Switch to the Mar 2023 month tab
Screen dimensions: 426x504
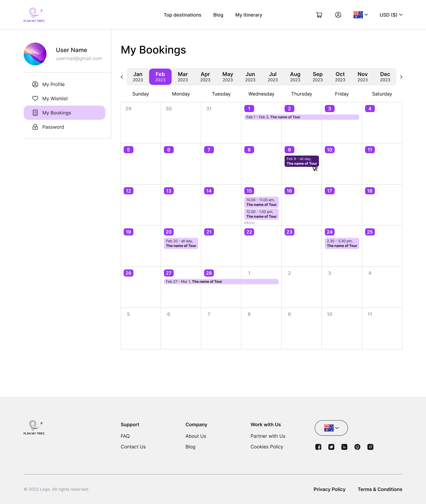183,77
